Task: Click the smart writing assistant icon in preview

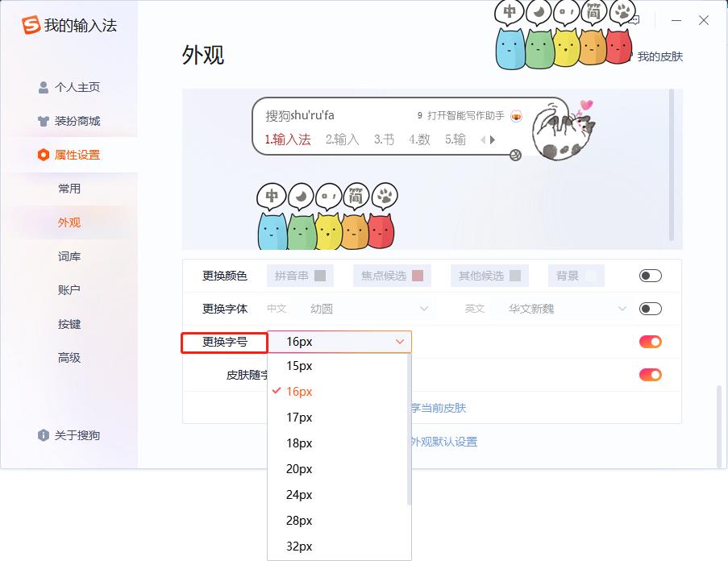Action: pos(516,116)
